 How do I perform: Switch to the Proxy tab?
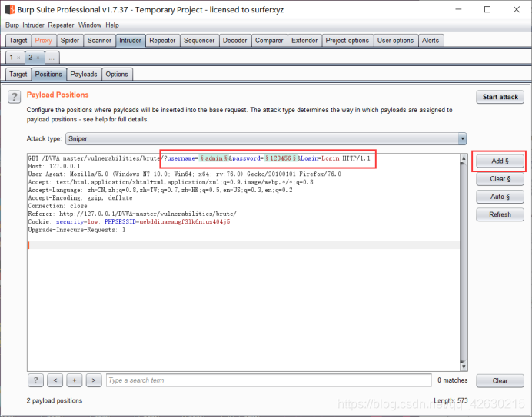click(43, 41)
